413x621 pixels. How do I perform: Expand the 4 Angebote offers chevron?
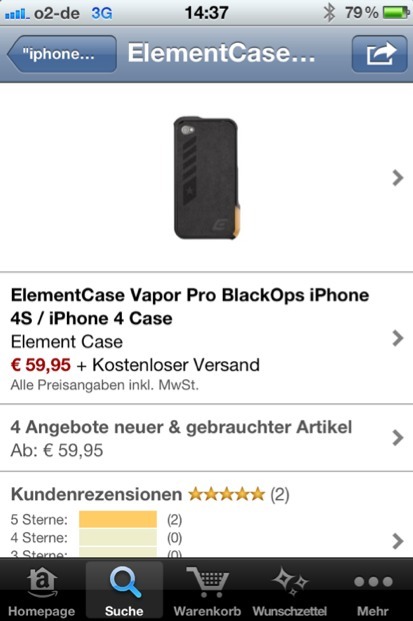[398, 438]
